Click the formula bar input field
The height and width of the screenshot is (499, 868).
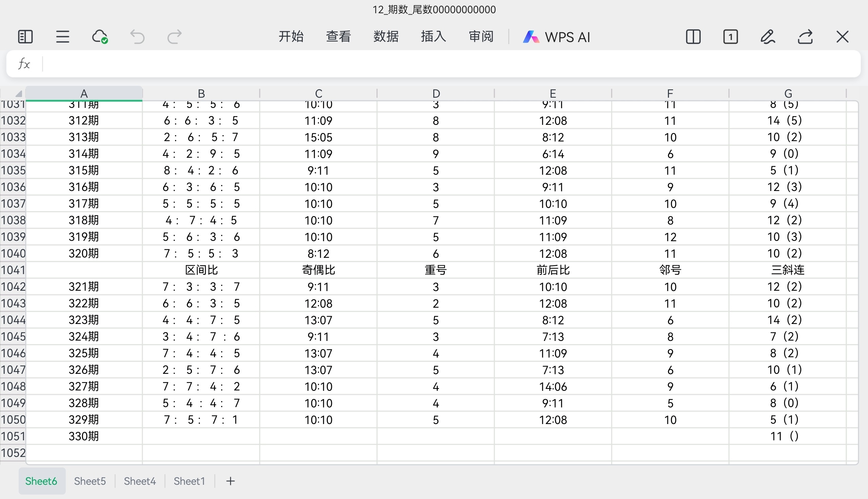point(445,64)
